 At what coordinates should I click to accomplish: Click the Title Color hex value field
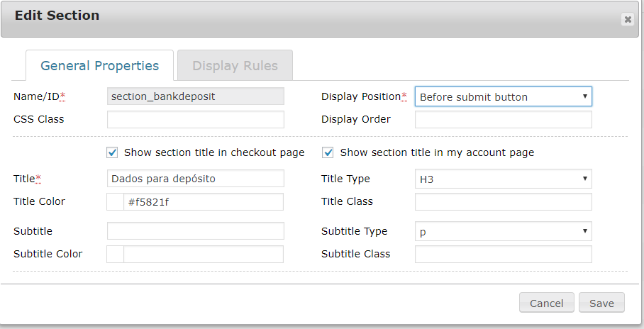204,202
